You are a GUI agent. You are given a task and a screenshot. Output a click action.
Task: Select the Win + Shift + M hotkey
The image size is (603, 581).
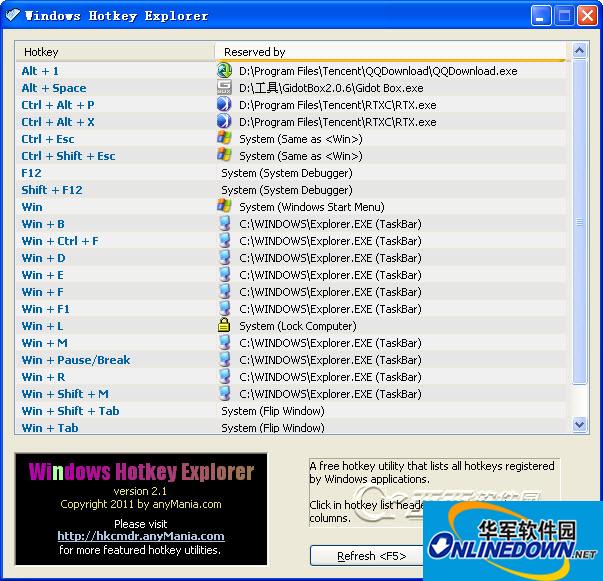(65, 393)
